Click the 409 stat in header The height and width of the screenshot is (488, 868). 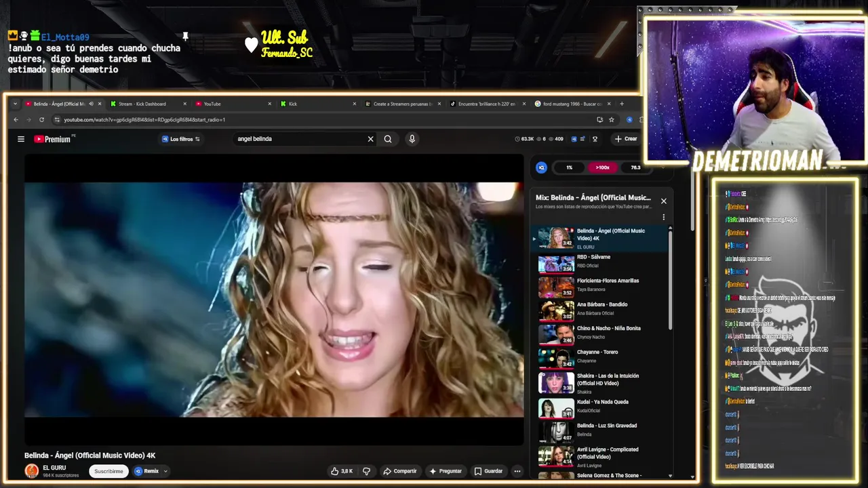click(x=555, y=139)
